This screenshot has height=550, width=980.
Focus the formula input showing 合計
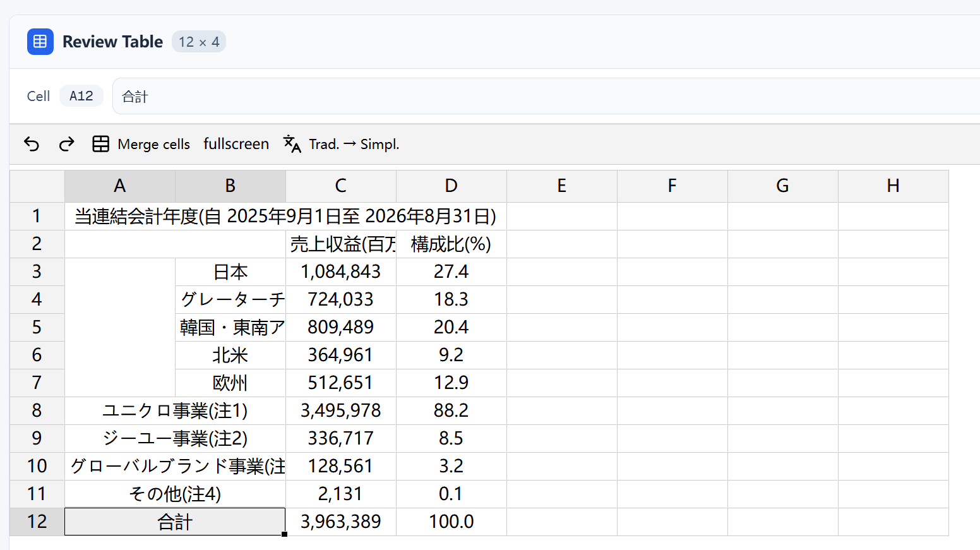click(x=546, y=96)
